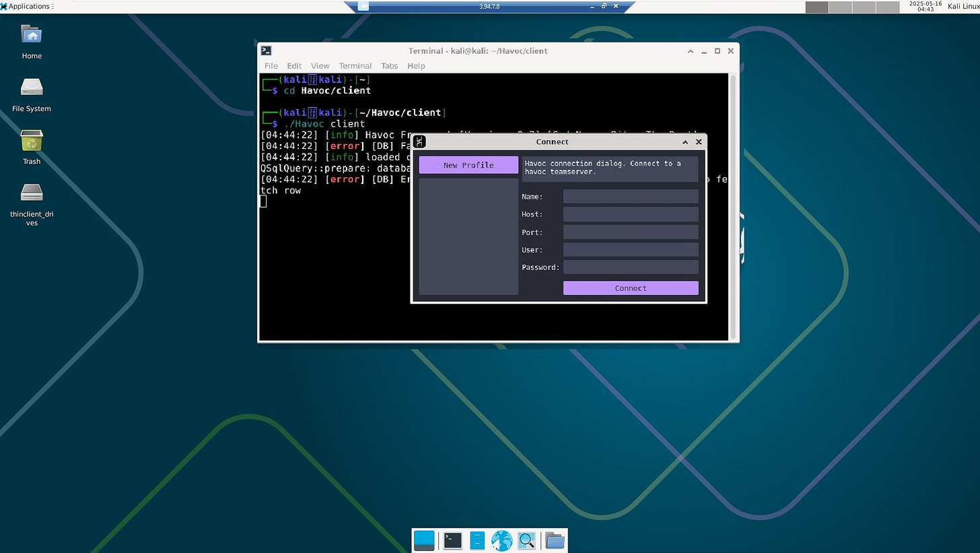Screen dimensions: 980x553
Task: Click the './Havoc client' command line in the terminal
Action: tap(324, 124)
